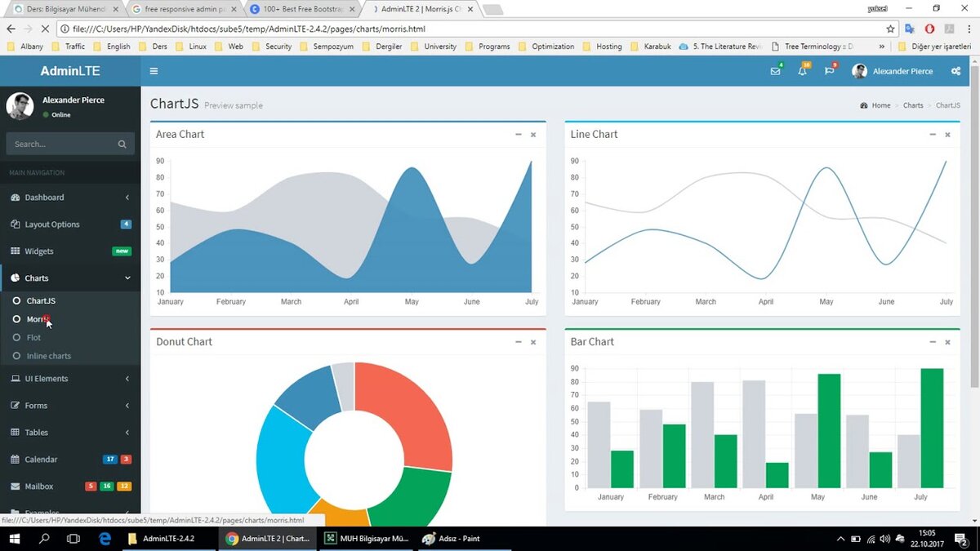Expand the Forms menu chevron
This screenshot has width=980, height=551.
[127, 406]
